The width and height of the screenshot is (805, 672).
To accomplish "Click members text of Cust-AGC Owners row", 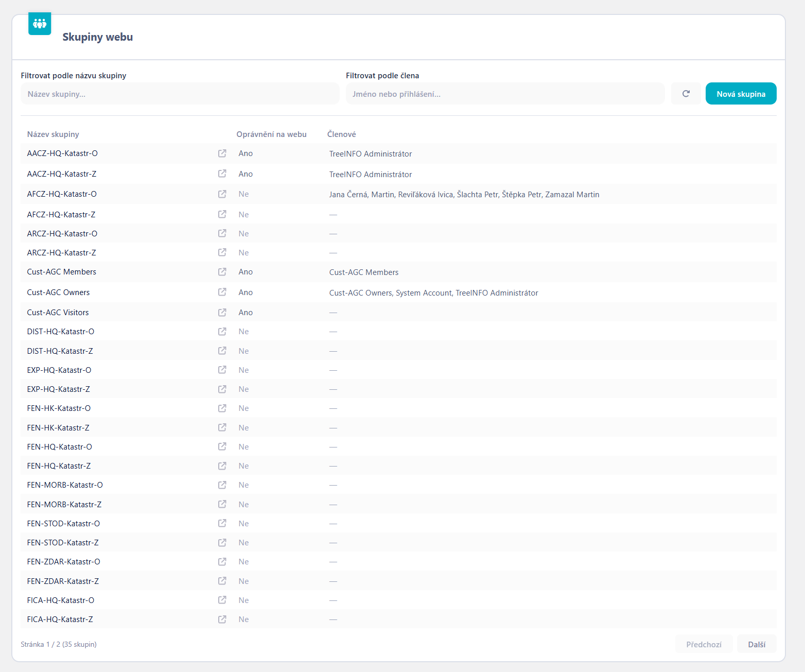I will click(x=433, y=293).
